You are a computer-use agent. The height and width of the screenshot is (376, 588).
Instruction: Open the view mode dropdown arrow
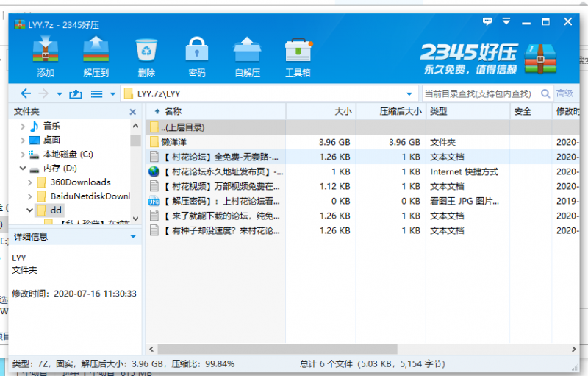(x=112, y=93)
